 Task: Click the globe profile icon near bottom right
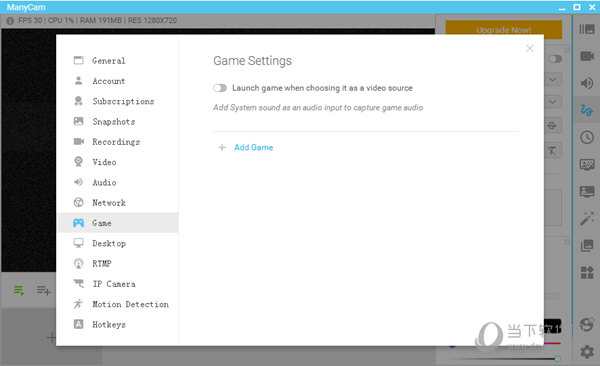click(587, 324)
